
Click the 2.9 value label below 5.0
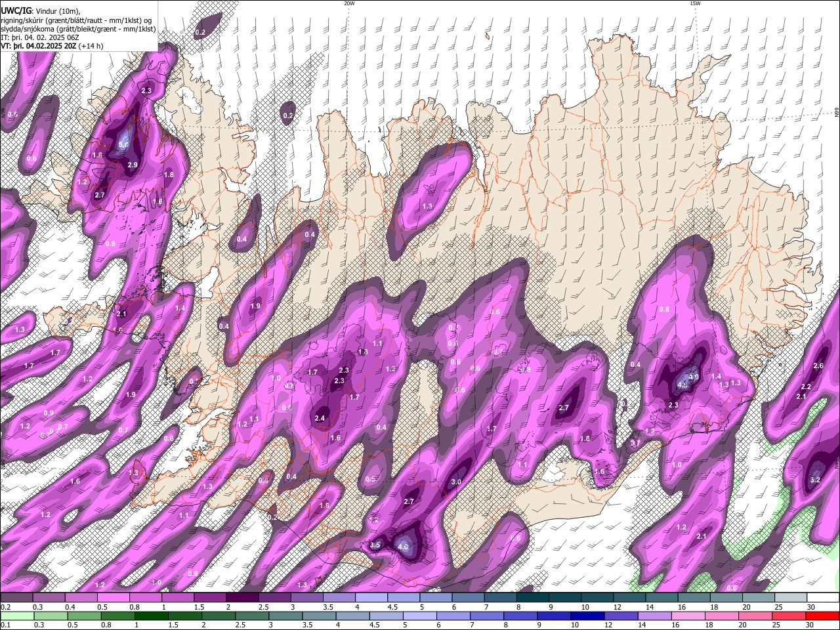[x=132, y=165]
